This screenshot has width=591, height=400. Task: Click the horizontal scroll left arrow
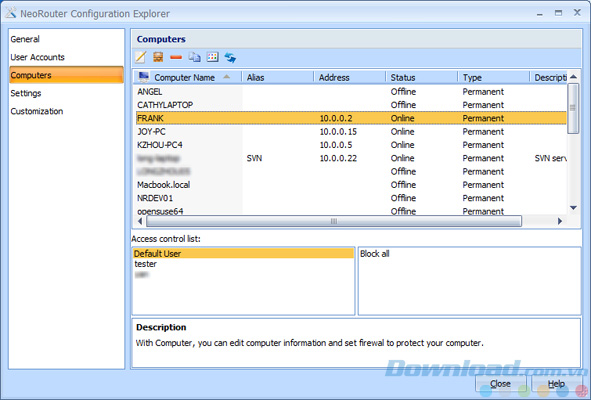[x=140, y=221]
